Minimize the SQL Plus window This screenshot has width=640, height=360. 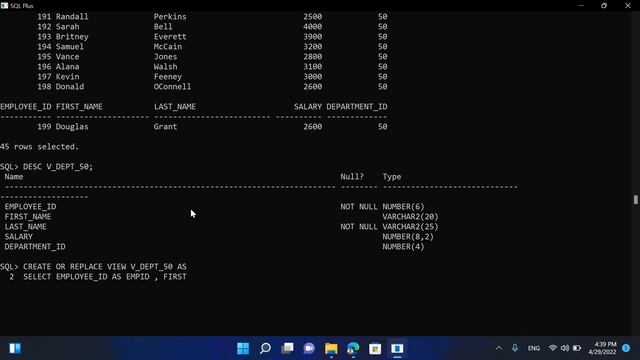[x=581, y=5]
